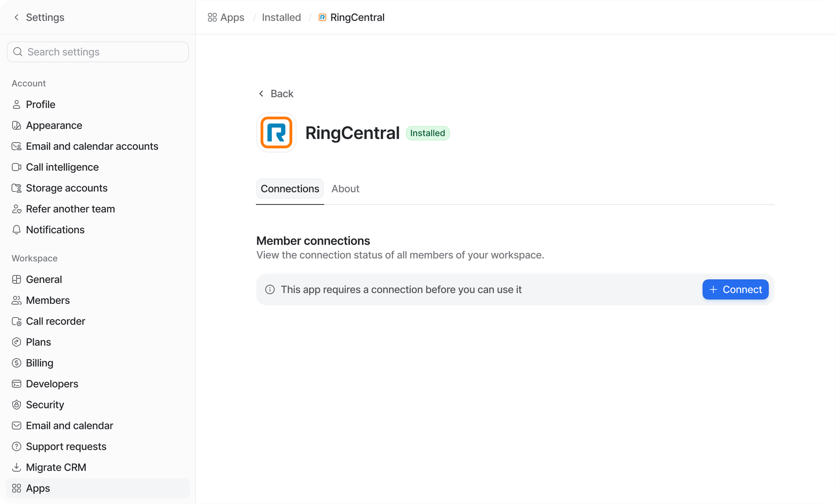Click the Appearance palette icon
Viewport: 835px width, 504px height.
(16, 126)
